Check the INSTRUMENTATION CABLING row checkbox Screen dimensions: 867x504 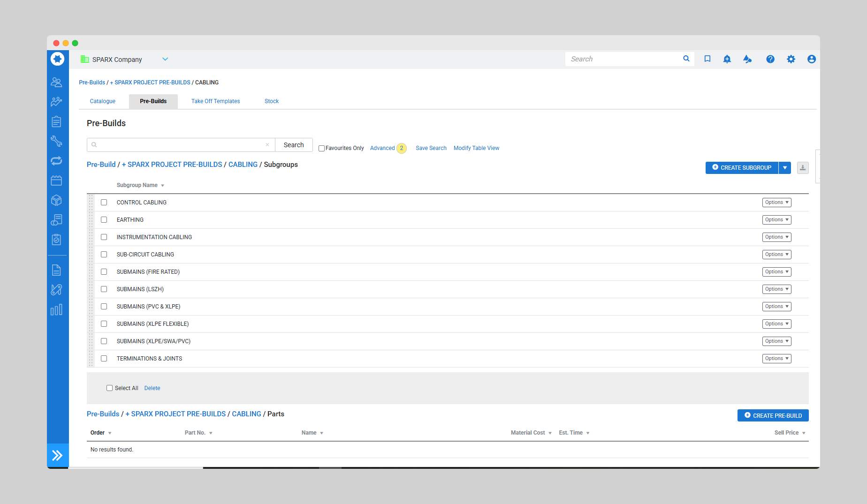[104, 237]
